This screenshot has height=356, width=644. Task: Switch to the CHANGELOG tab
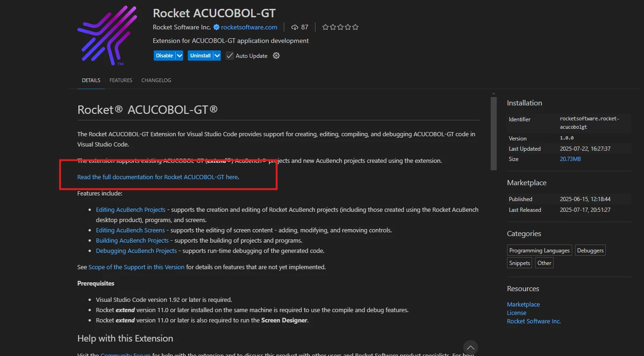[156, 80]
